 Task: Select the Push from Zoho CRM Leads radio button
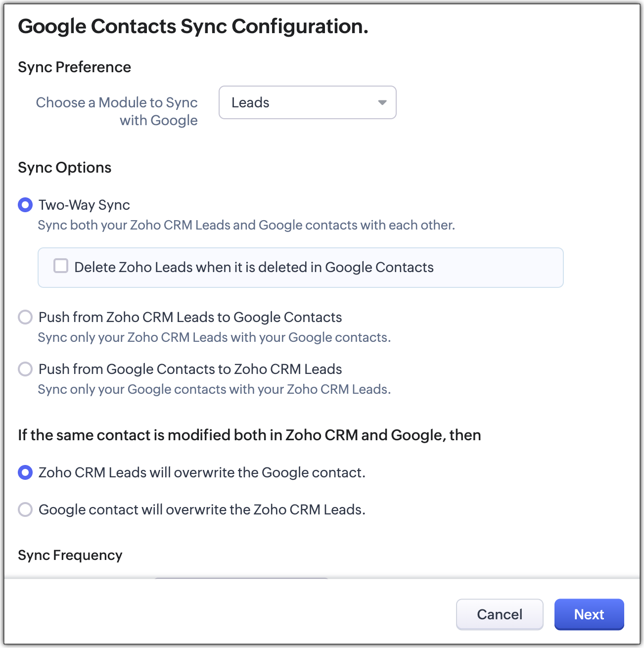(x=25, y=317)
